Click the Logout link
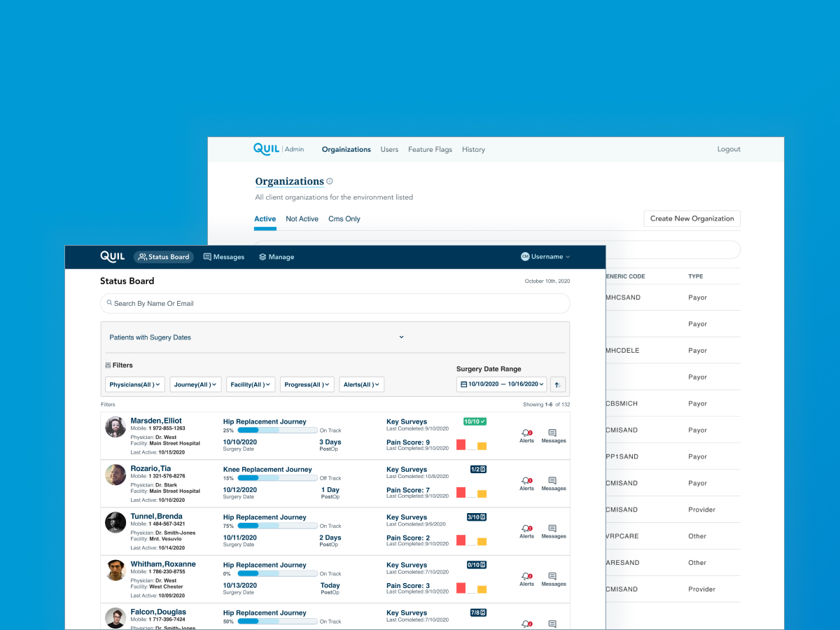 tap(729, 150)
